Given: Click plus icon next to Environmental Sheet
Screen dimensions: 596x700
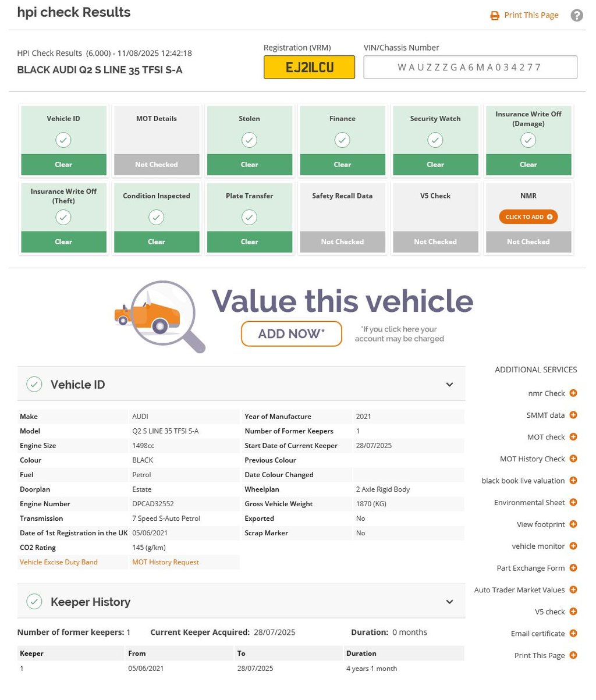Looking at the screenshot, I should click(573, 502).
